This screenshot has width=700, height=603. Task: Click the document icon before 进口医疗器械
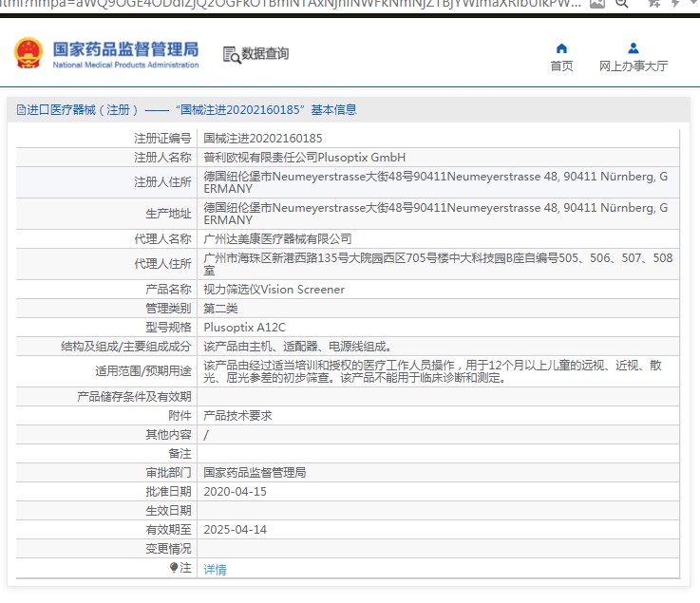[21, 110]
